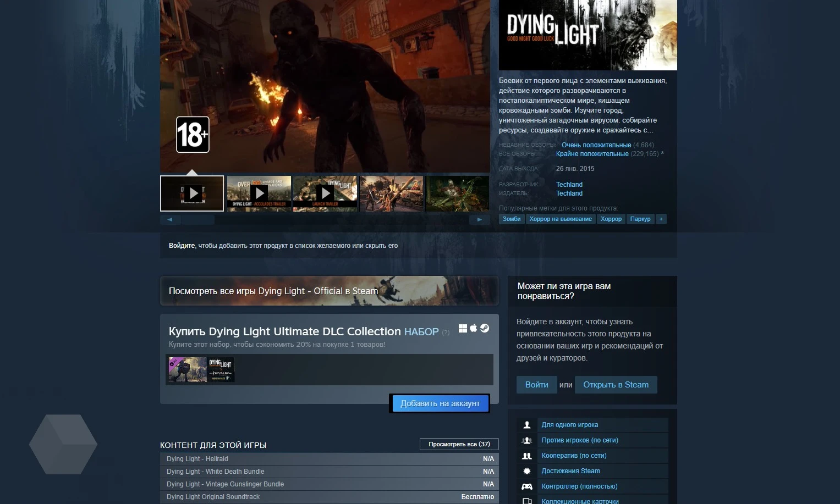Expand tags with the plus button

coord(661,219)
